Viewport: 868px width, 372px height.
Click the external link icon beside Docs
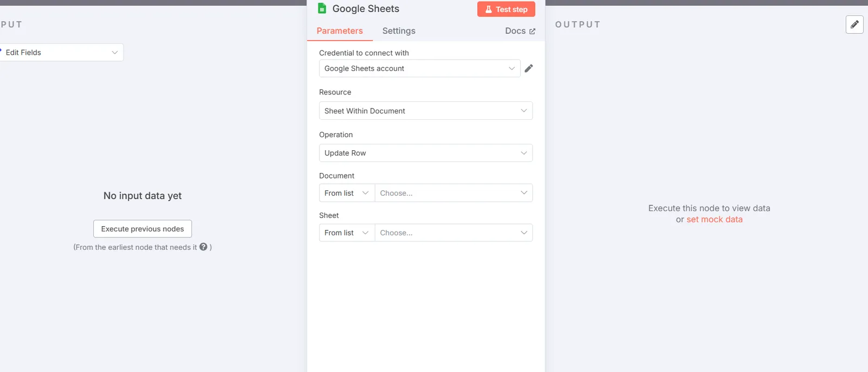point(532,31)
